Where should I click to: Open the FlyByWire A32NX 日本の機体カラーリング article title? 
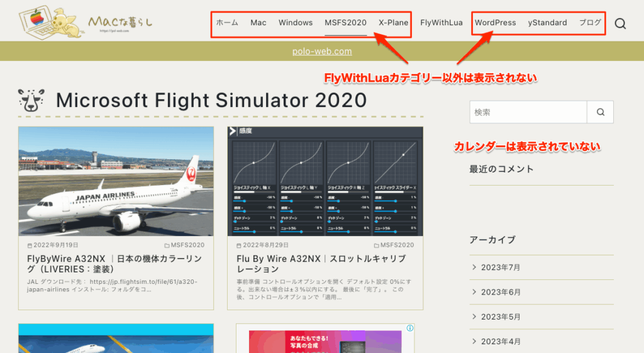pos(114,264)
